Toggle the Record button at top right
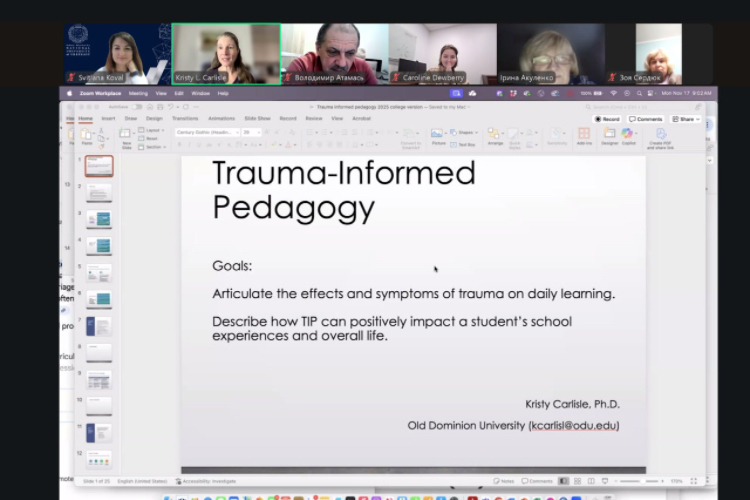Screen dimensions: 750x500 click(x=607, y=118)
